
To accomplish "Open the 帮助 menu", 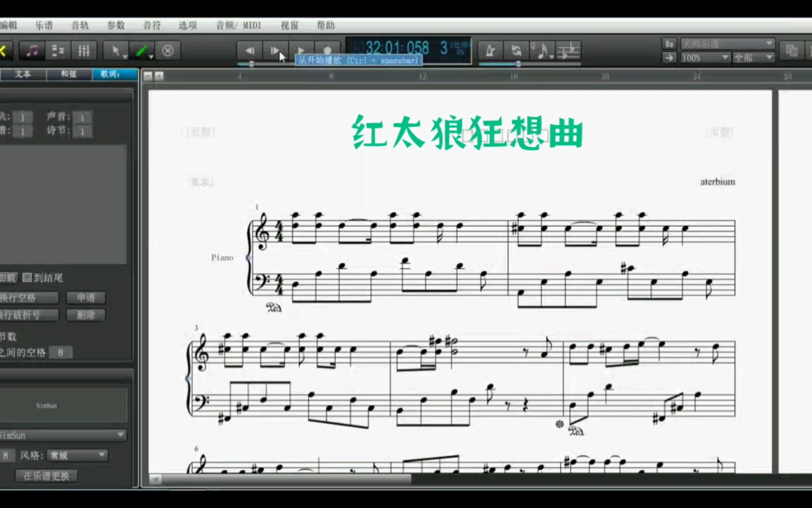I will pyautogui.click(x=326, y=25).
